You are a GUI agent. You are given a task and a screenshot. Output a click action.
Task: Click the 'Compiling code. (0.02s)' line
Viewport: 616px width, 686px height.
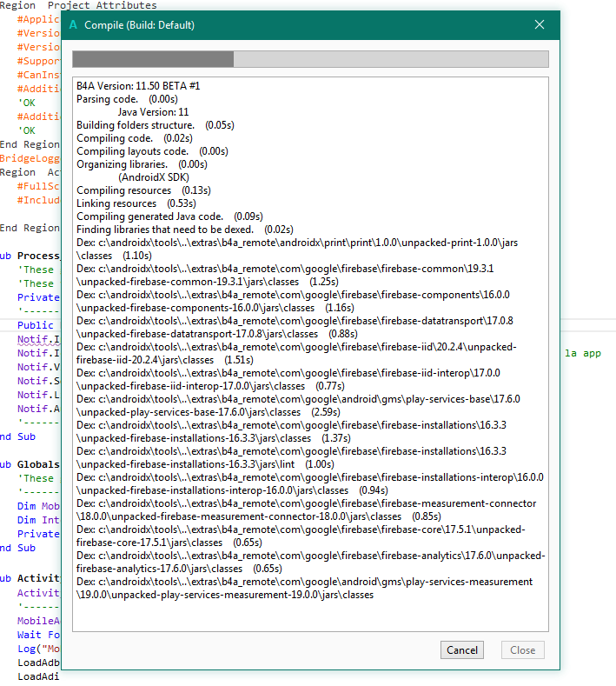tap(135, 138)
